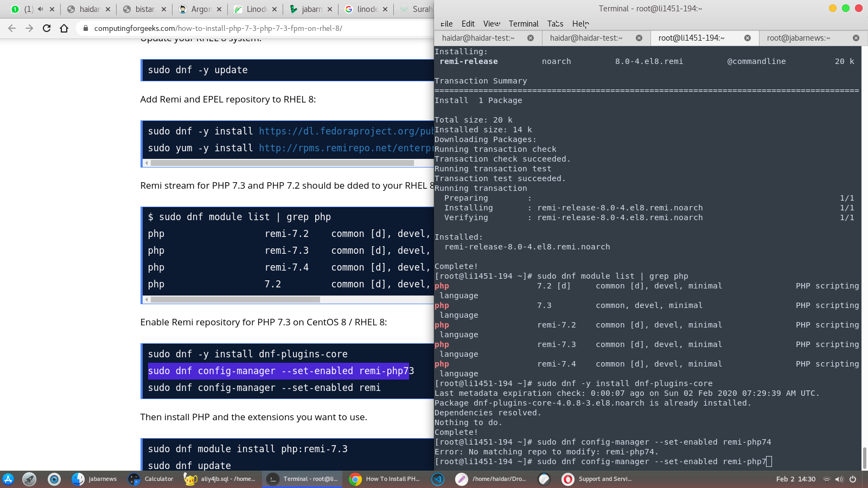Close the root@li1451-194 terminal tab
Screen dimensions: 868x488
[747, 38]
